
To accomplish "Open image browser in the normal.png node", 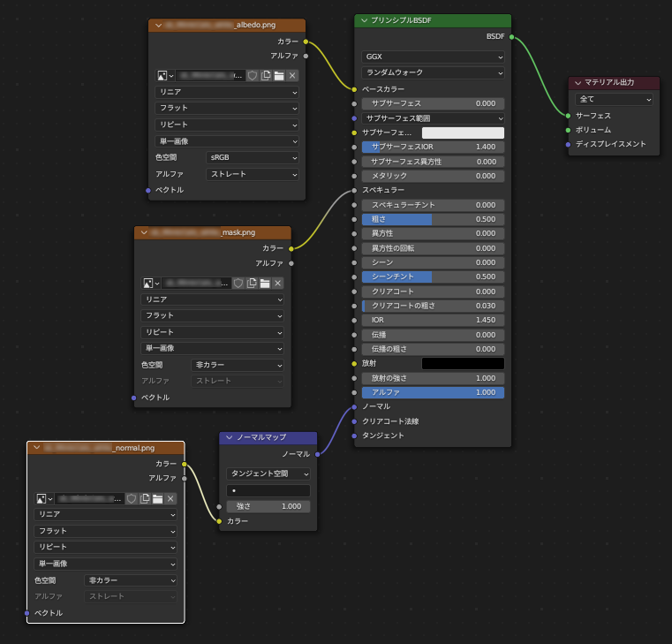I will coord(43,499).
